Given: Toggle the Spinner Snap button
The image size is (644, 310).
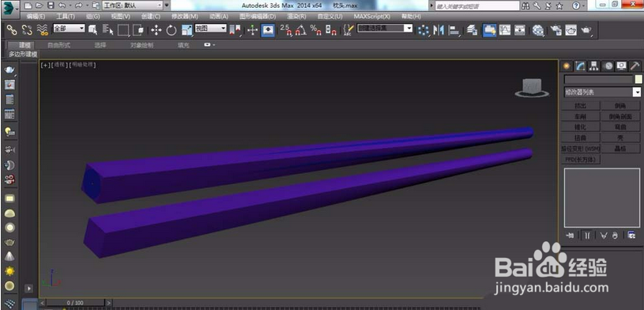Looking at the screenshot, I should (x=331, y=30).
